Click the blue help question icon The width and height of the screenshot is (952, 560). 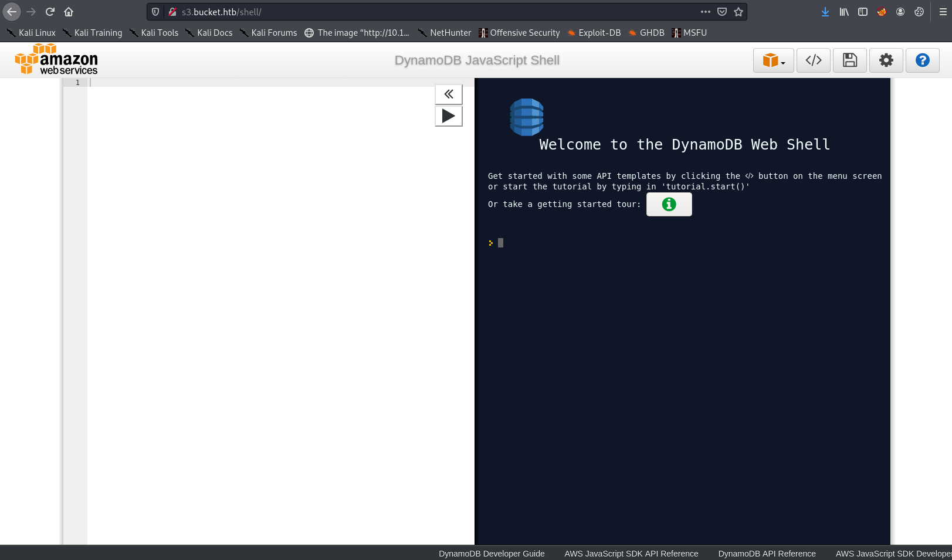[x=922, y=60]
